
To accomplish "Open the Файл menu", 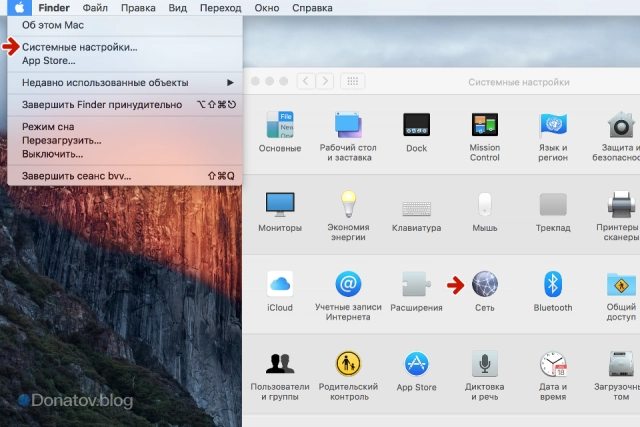I will pyautogui.click(x=95, y=8).
